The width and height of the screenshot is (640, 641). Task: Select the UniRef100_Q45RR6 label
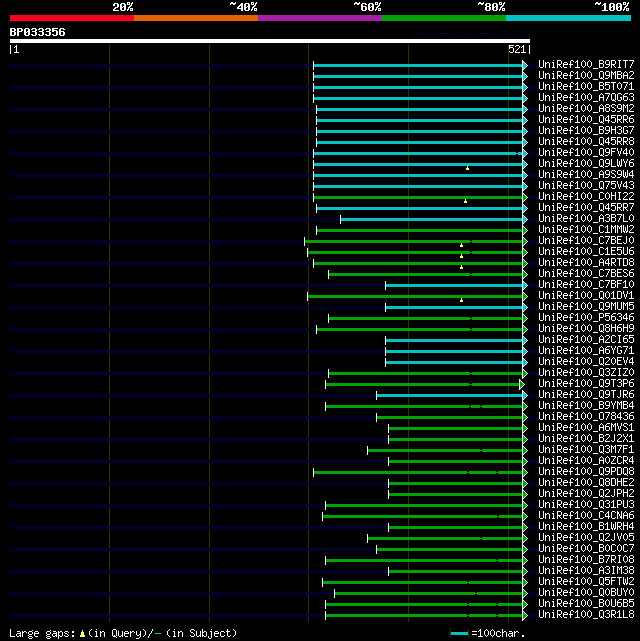586,120
